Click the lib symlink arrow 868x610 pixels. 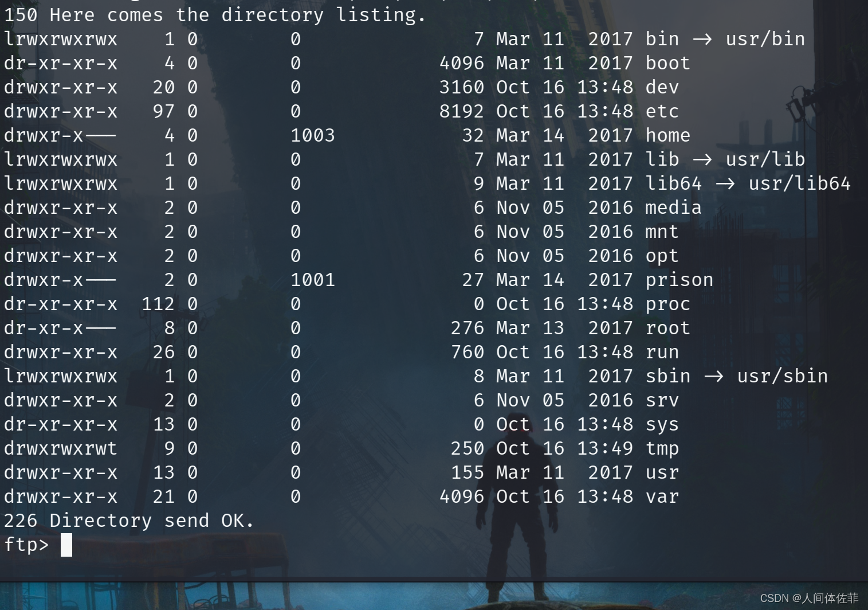[702, 159]
